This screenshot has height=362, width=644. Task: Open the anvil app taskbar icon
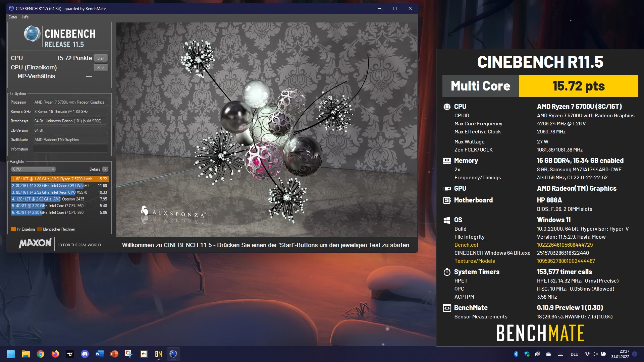tap(70, 354)
